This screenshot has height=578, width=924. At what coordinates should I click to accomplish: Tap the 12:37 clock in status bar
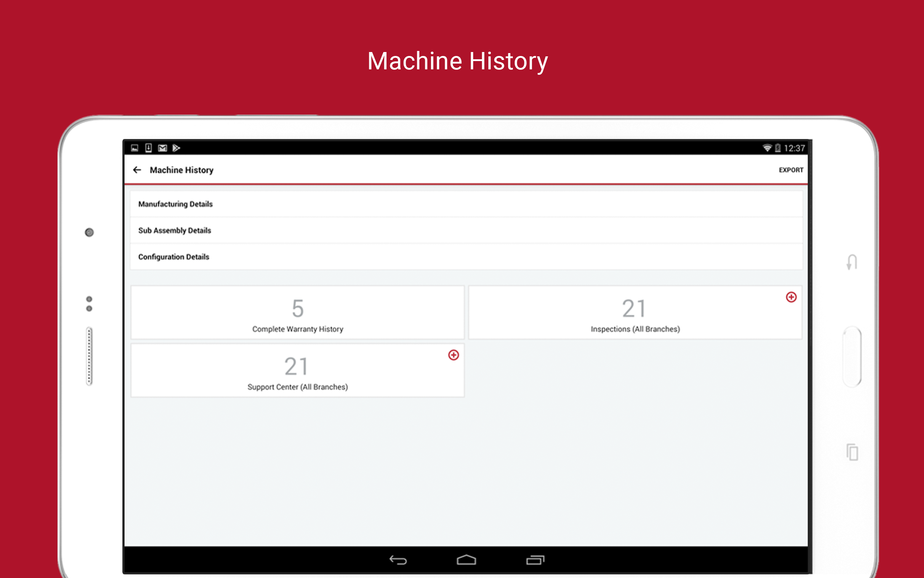click(x=794, y=148)
